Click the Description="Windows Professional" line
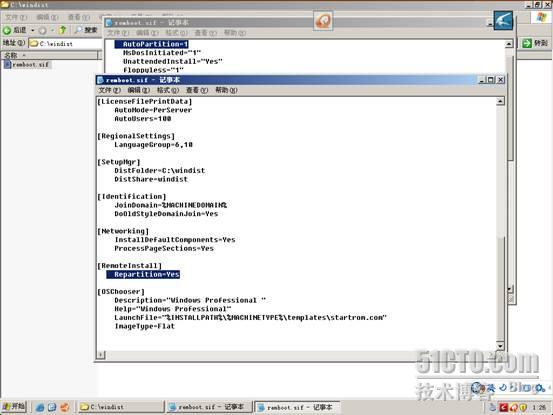 pyautogui.click(x=190, y=300)
